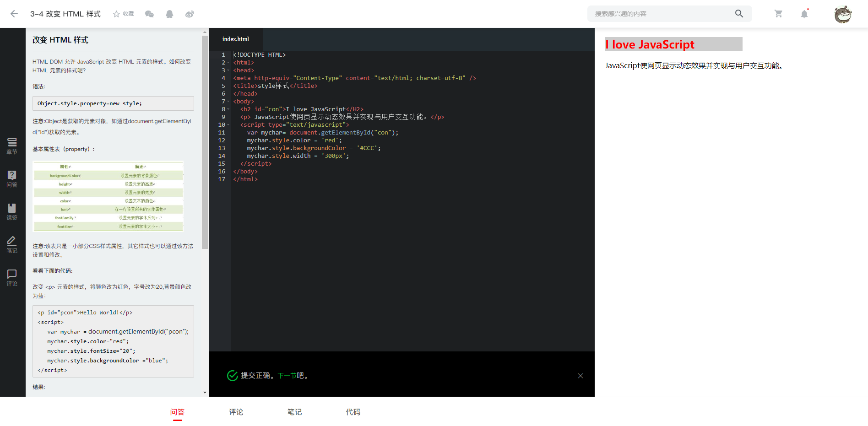Collapse the h2 tag fold on line 8
The height and width of the screenshot is (426, 868).
228,109
